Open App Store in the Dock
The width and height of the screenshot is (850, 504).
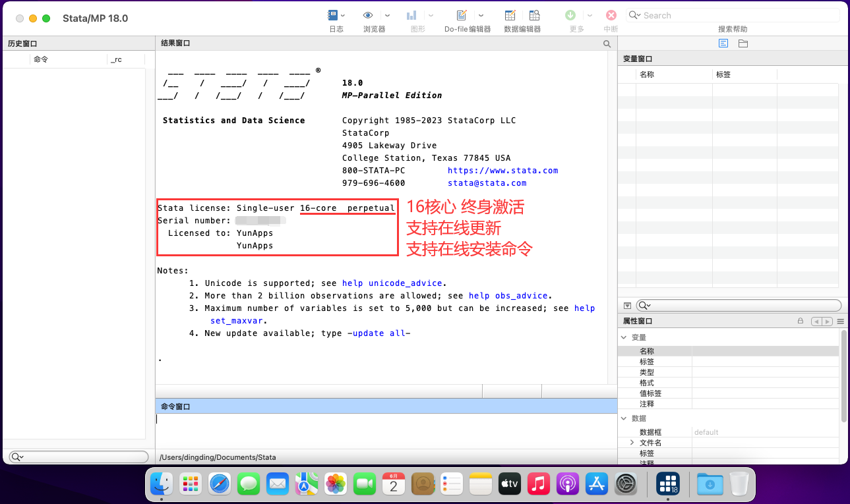(x=597, y=484)
